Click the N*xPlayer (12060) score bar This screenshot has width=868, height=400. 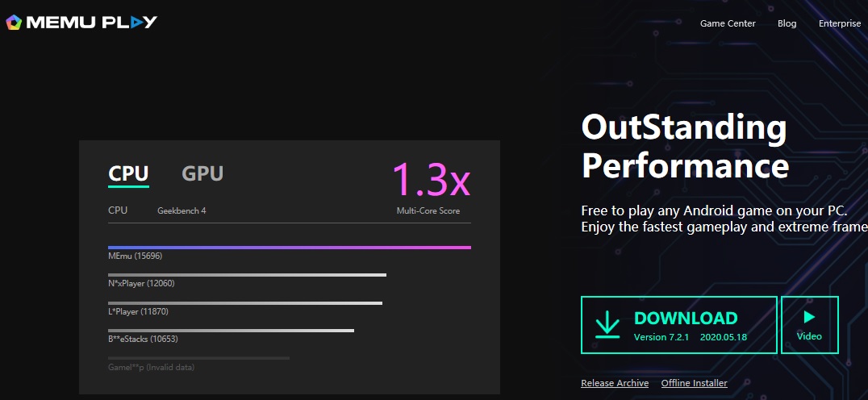(247, 275)
